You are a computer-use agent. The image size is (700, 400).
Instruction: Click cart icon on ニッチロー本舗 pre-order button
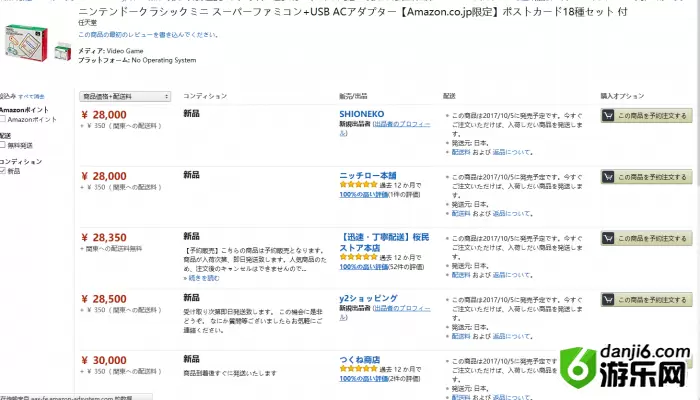[x=608, y=177]
